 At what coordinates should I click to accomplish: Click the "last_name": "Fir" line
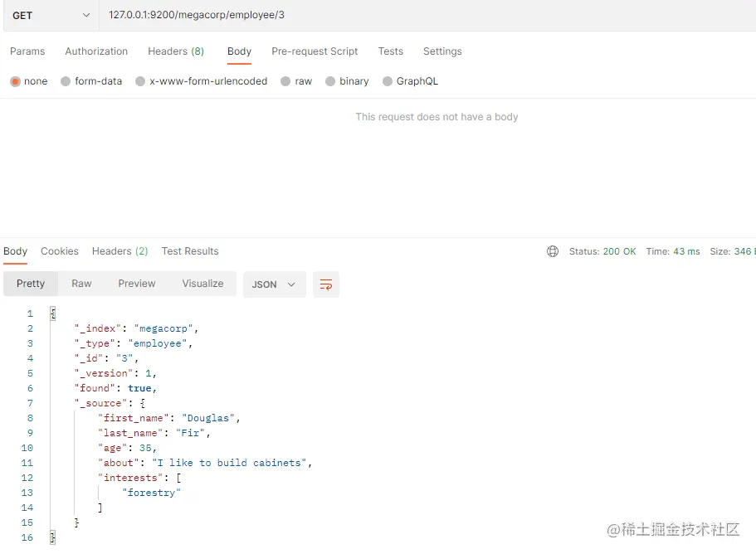coord(154,433)
